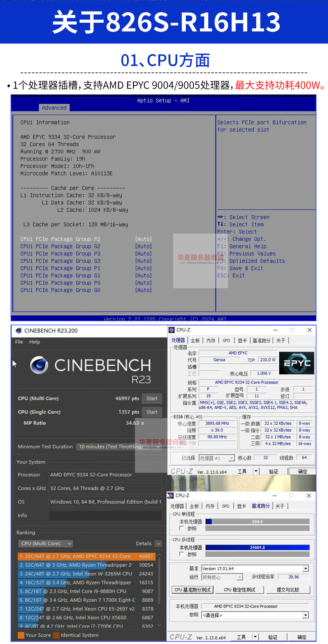Switch to SPD tab in CPU-Z processor window
Screen dimensions: 328x644
coord(226,341)
